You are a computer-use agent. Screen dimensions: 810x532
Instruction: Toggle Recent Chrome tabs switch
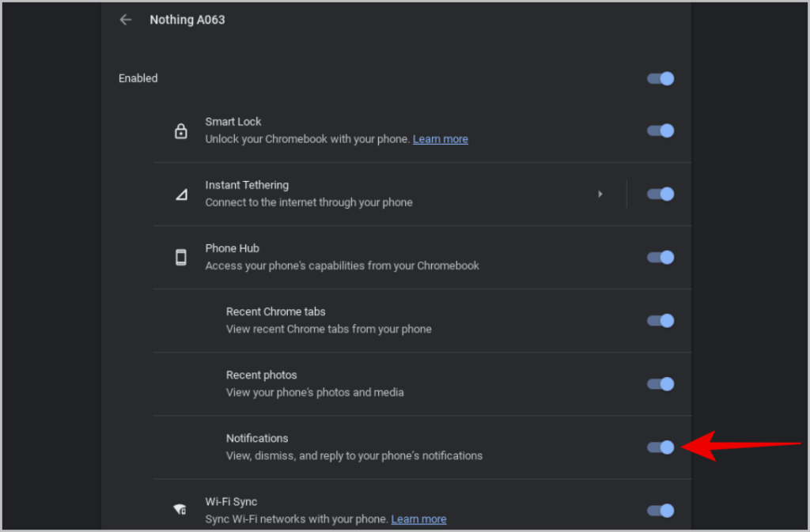point(660,321)
